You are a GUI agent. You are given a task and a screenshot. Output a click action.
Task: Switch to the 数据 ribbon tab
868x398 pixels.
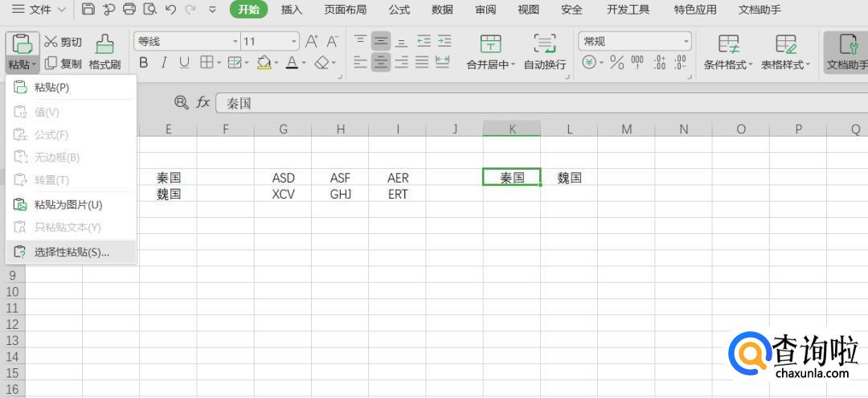pos(442,10)
